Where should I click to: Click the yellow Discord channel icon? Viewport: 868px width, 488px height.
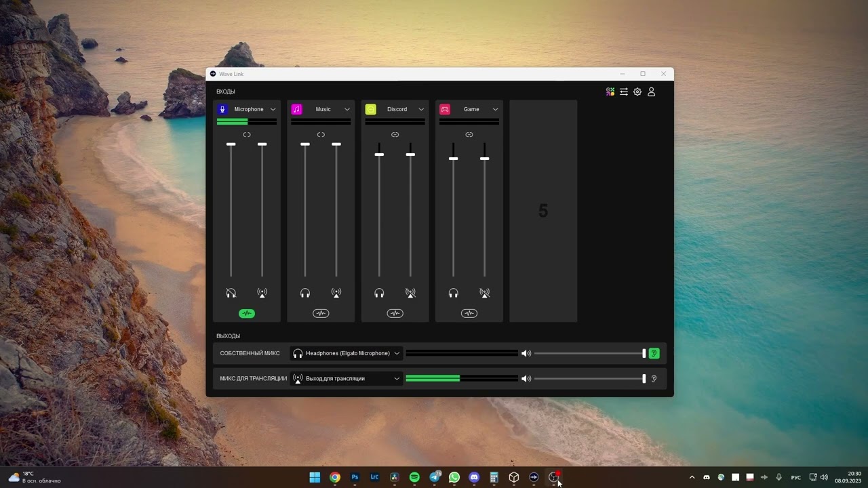pyautogui.click(x=370, y=109)
